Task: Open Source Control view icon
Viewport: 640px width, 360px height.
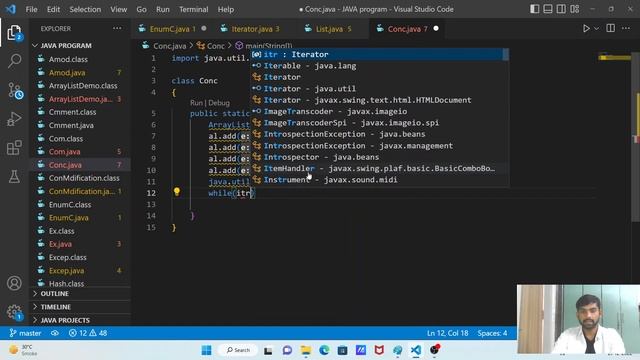Action: click(x=15, y=91)
